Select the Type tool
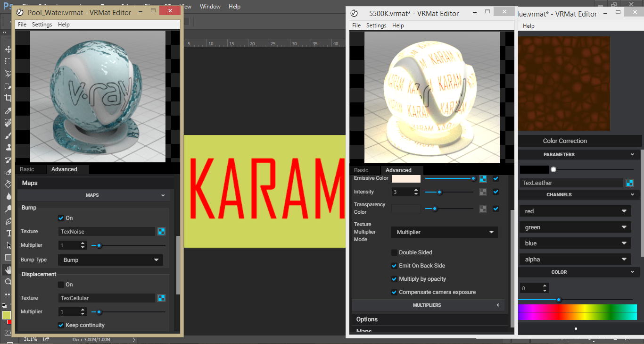The width and height of the screenshot is (644, 344). (x=8, y=233)
